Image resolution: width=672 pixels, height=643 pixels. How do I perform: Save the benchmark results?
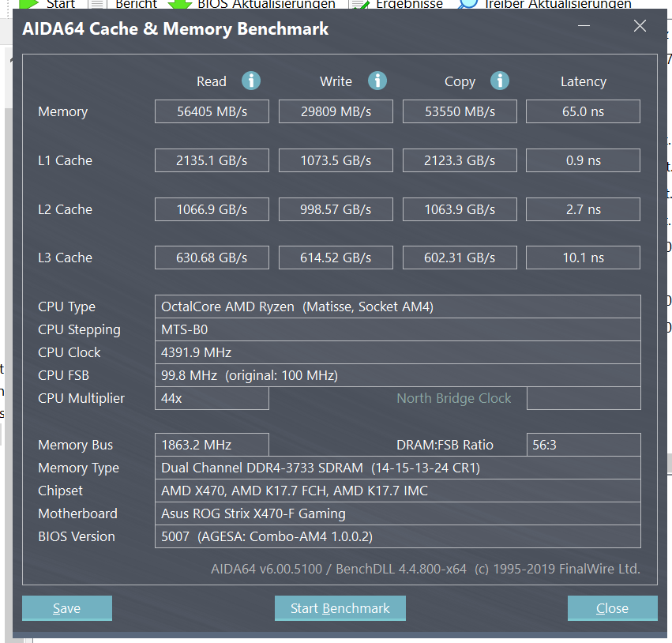point(67,608)
